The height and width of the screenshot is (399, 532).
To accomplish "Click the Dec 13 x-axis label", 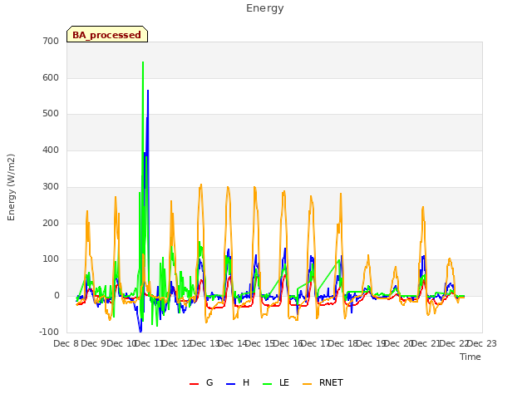I will (205, 343).
